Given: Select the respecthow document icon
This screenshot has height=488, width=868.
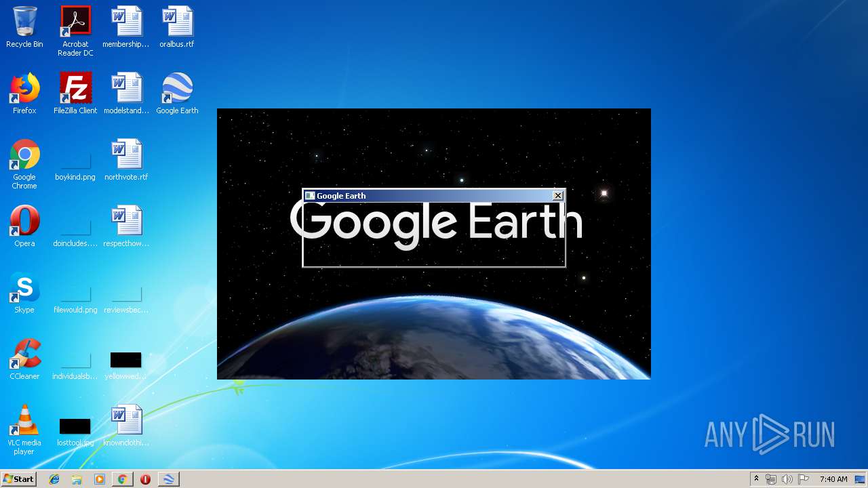Looking at the screenshot, I should (x=126, y=226).
